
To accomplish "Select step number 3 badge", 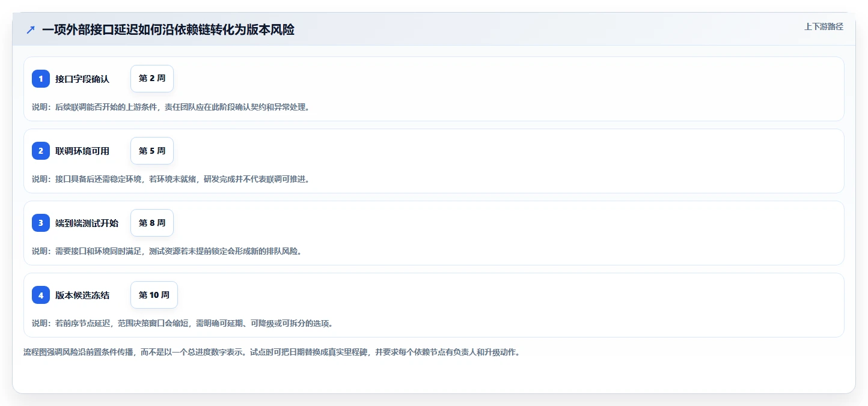I will coord(41,223).
